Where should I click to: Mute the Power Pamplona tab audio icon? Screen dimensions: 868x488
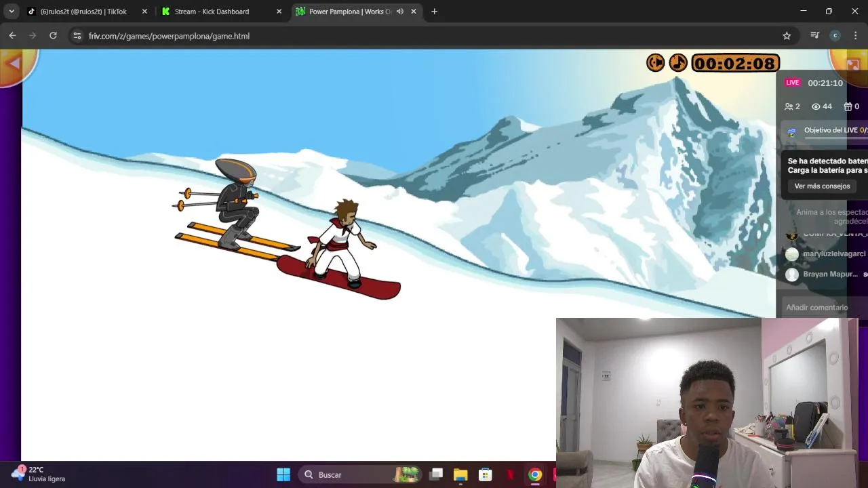pos(400,12)
